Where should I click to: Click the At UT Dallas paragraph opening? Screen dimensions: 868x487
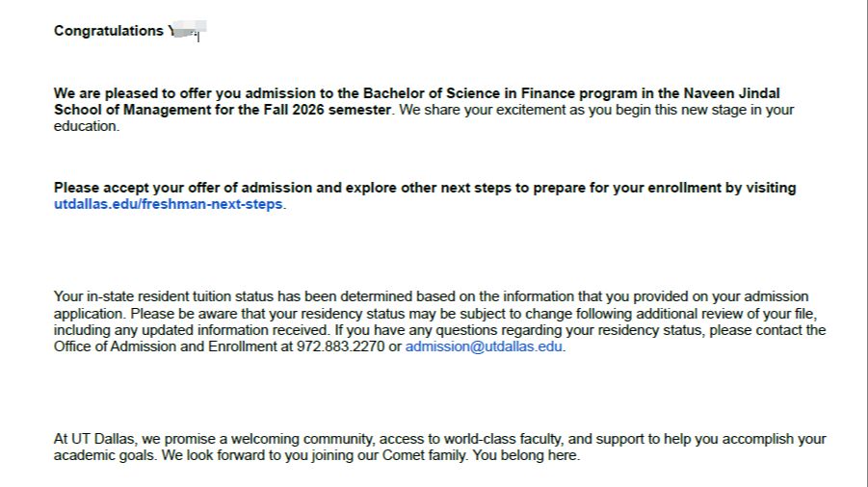tap(94, 439)
